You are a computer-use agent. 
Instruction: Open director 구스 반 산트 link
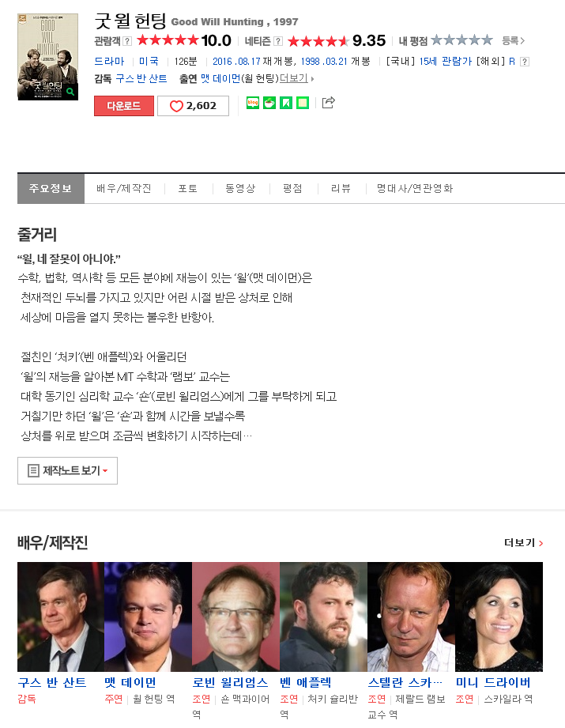click(141, 78)
